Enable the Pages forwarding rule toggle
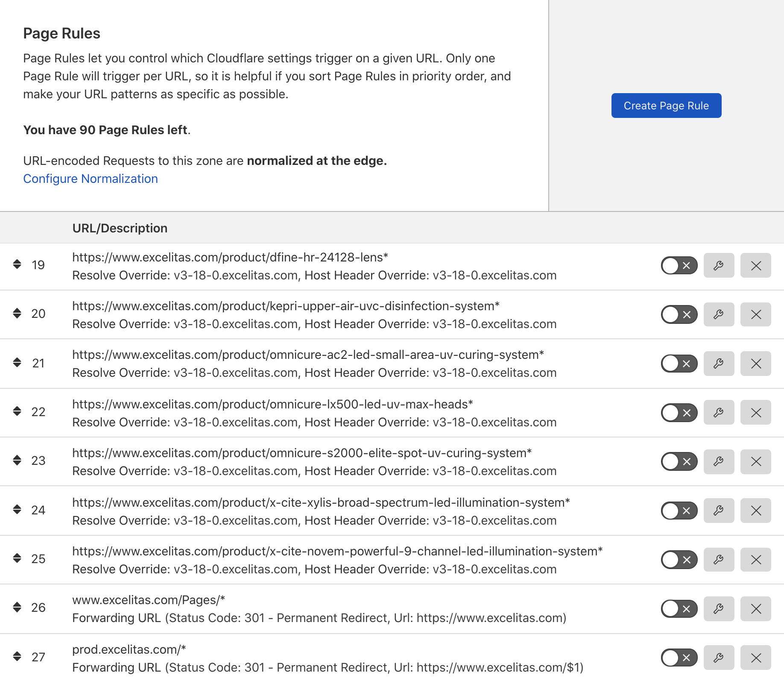 679,609
